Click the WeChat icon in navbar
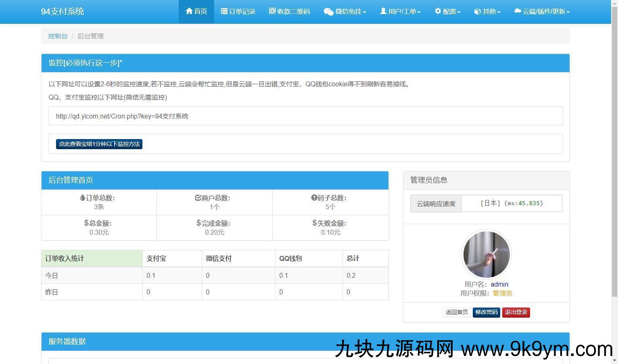This screenshot has width=618, height=364. (x=328, y=12)
